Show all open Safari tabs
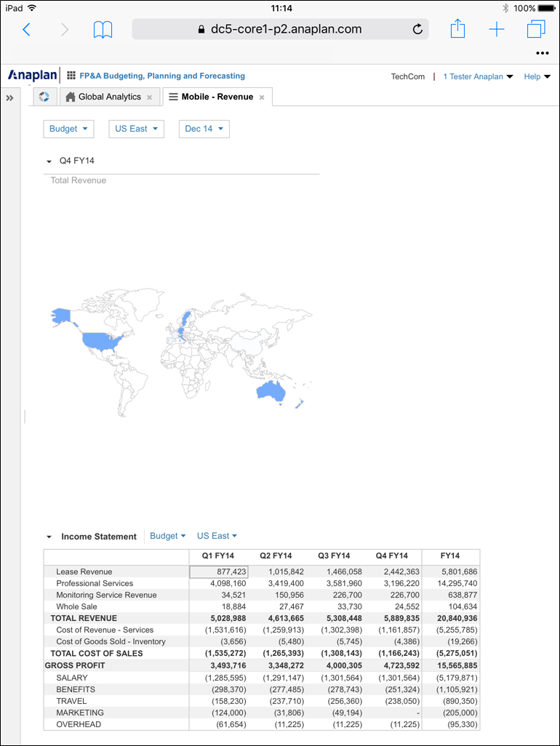This screenshot has height=746, width=560. (x=536, y=30)
